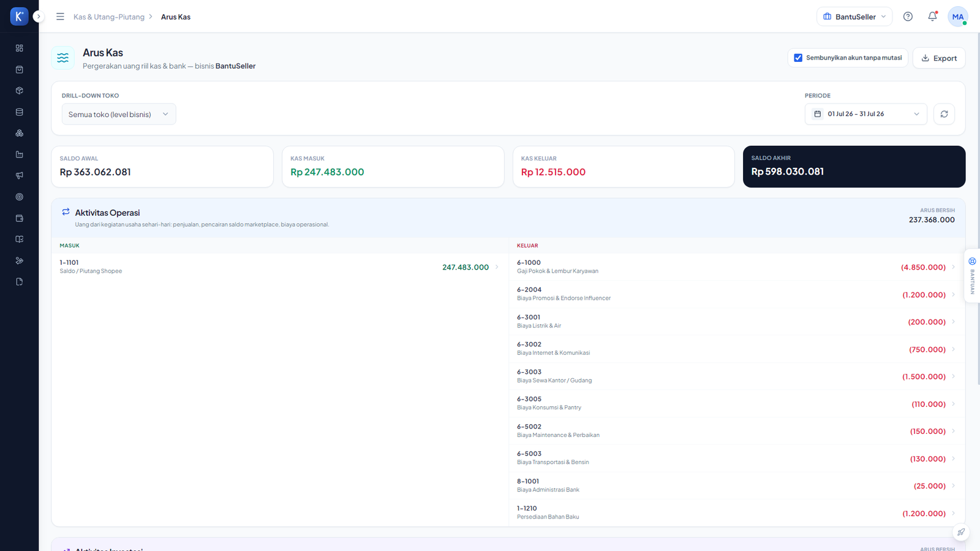This screenshot has height=551, width=980.
Task: Open the package box icon in sidebar
Action: point(19,91)
